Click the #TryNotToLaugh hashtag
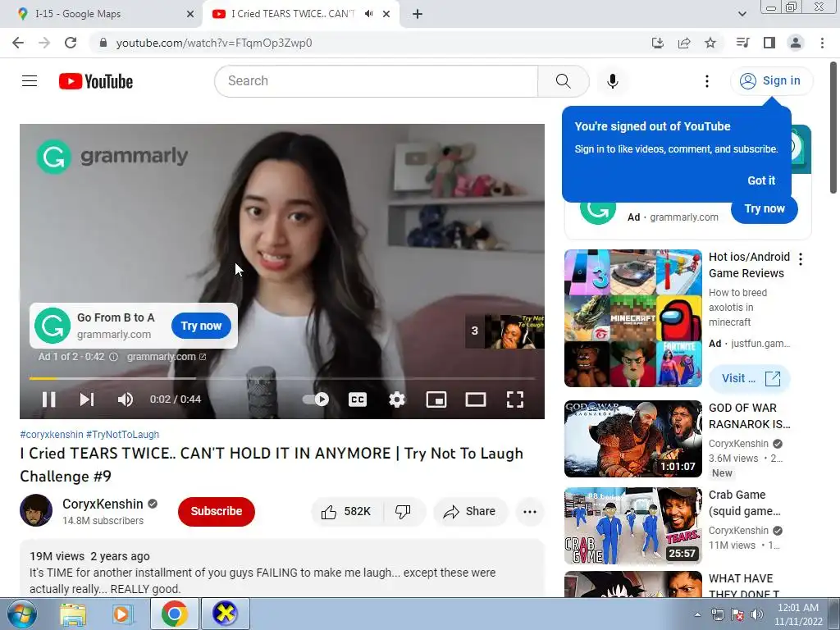The image size is (840, 630). click(x=123, y=435)
